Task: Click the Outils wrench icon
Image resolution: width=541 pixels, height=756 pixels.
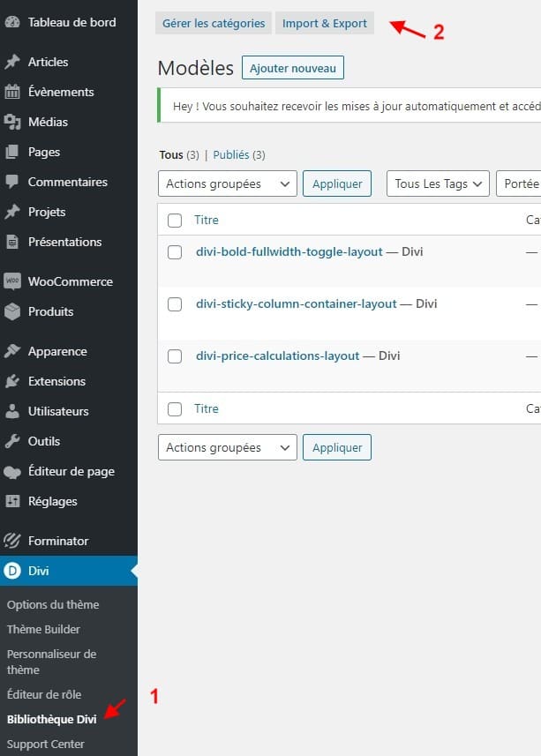Action: [x=12, y=441]
